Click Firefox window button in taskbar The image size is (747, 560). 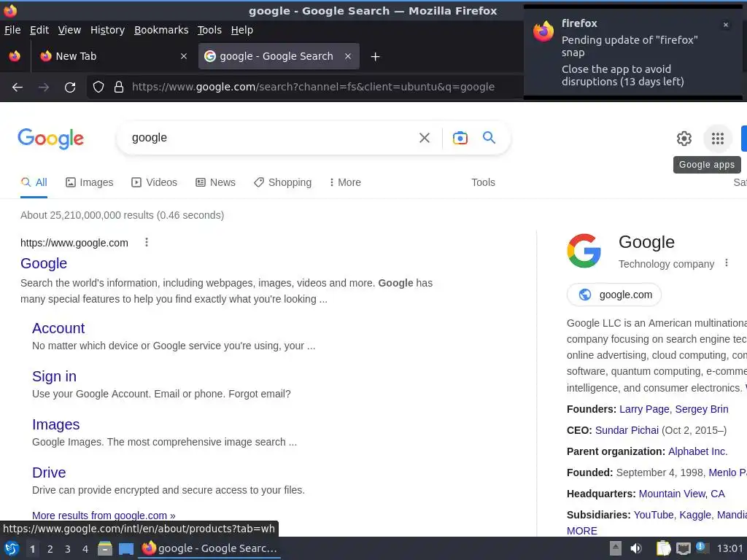pyautogui.click(x=209, y=548)
